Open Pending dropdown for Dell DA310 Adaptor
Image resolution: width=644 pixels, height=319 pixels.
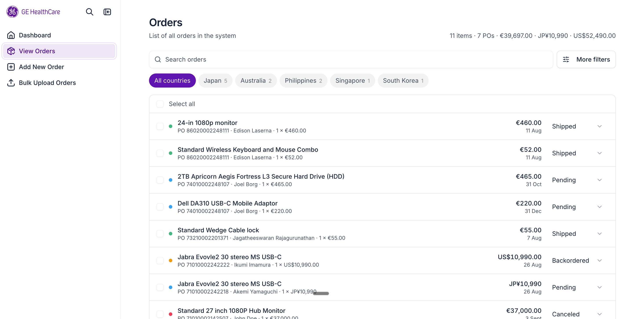point(577,207)
